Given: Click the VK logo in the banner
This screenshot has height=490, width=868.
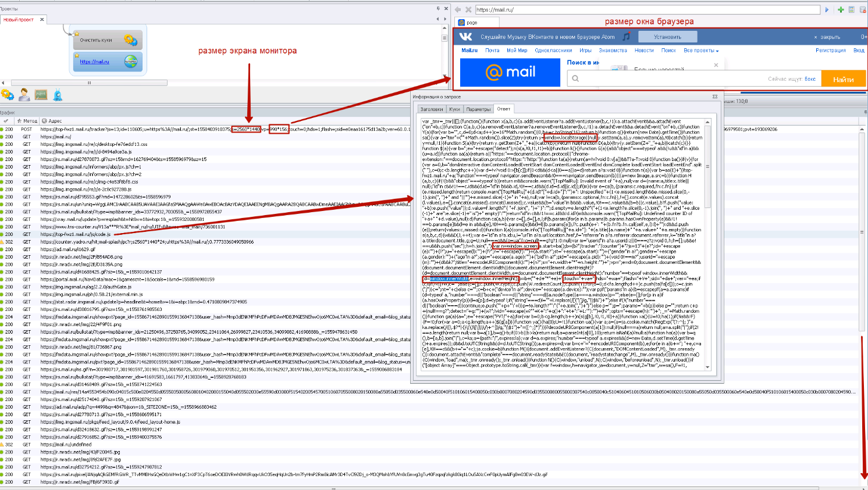Looking at the screenshot, I should click(x=466, y=37).
